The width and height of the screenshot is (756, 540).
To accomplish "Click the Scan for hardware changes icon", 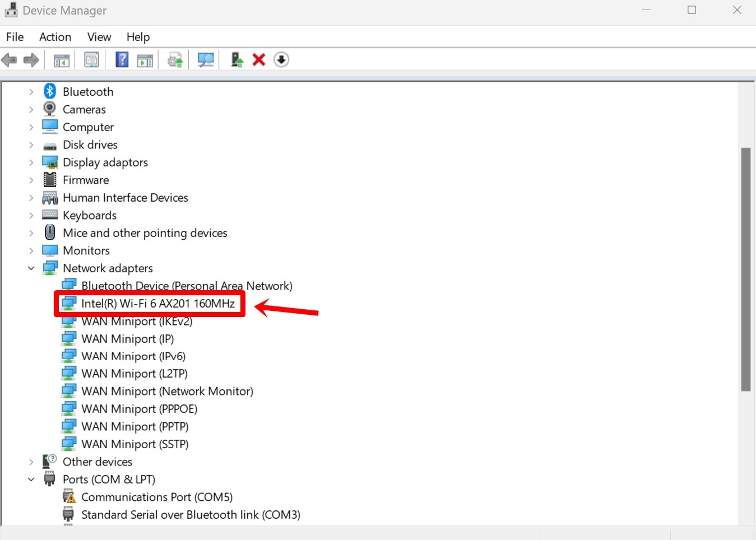I will click(x=206, y=59).
